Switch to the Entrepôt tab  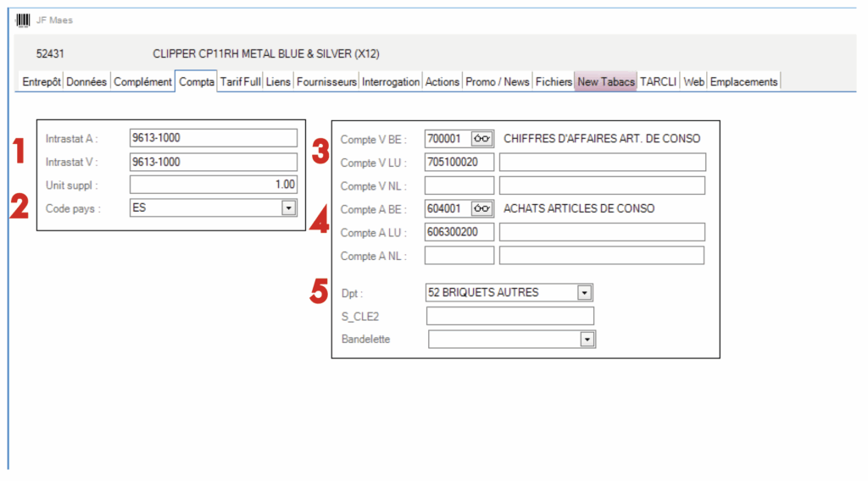(x=41, y=82)
